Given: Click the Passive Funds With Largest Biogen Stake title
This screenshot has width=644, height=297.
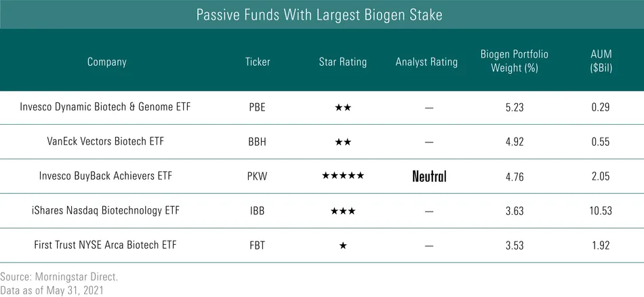Looking at the screenshot, I should (322, 14).
